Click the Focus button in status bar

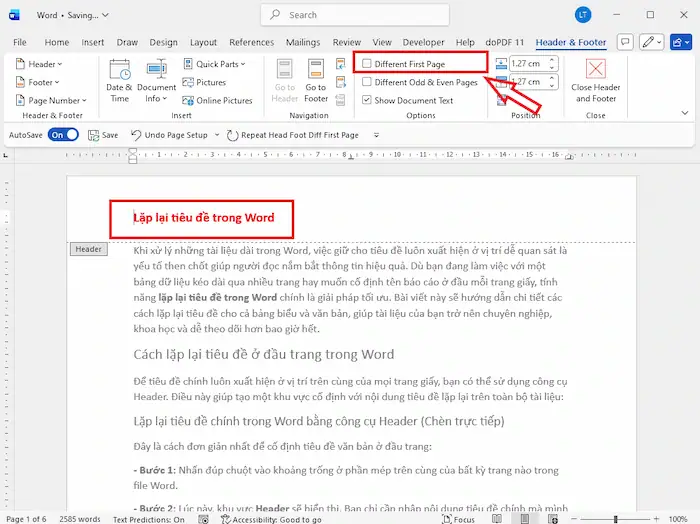pos(458,518)
